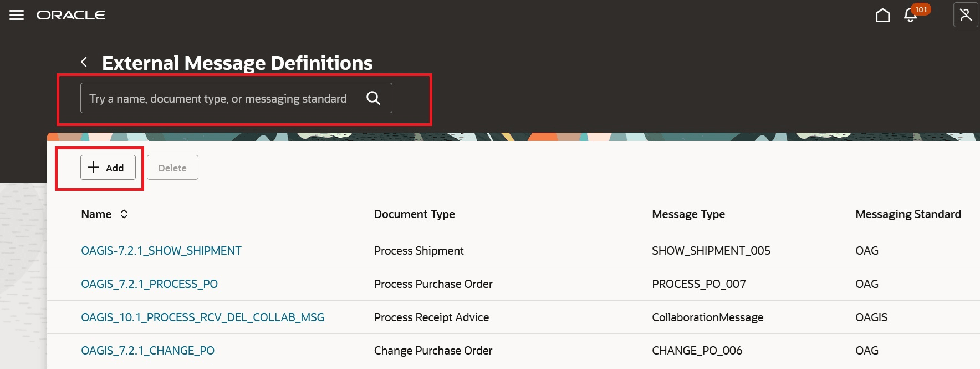Click the search magnifier icon
This screenshot has height=369, width=980.
point(374,98)
